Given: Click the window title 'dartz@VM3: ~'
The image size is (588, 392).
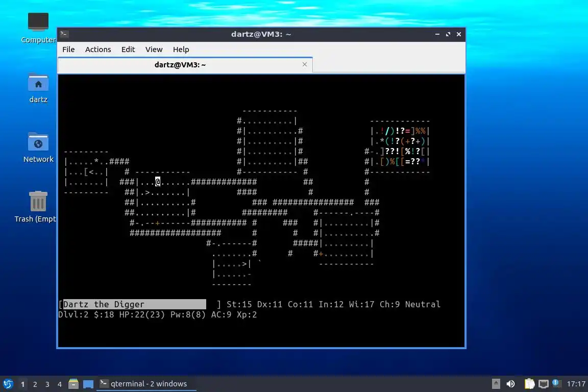Looking at the screenshot, I should 261,34.
